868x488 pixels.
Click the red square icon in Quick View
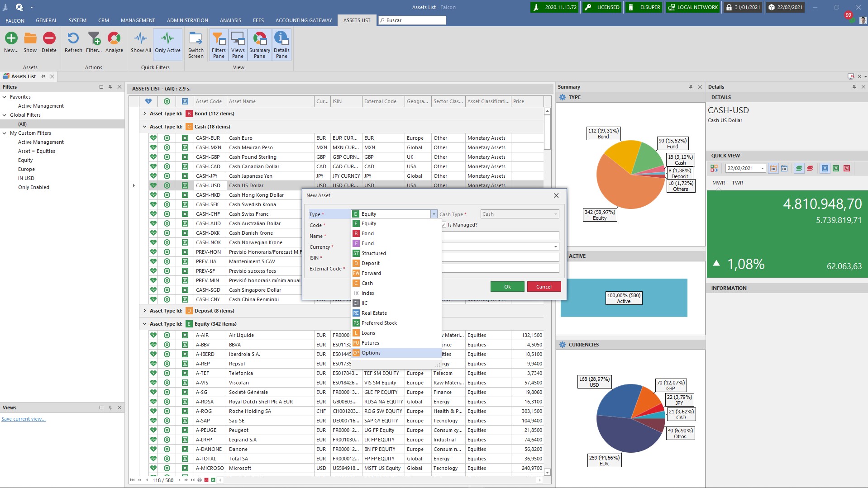click(x=847, y=168)
